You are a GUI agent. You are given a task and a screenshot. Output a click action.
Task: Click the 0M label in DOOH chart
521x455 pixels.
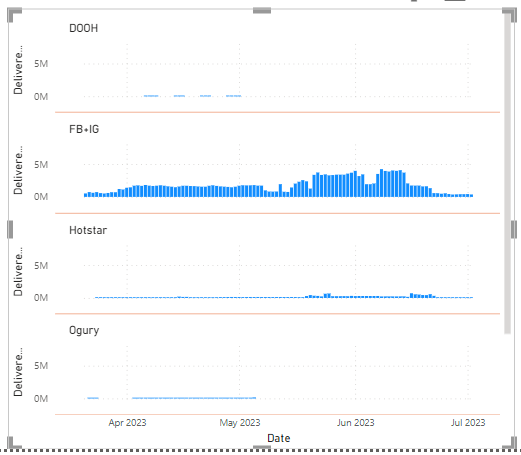tap(41, 97)
